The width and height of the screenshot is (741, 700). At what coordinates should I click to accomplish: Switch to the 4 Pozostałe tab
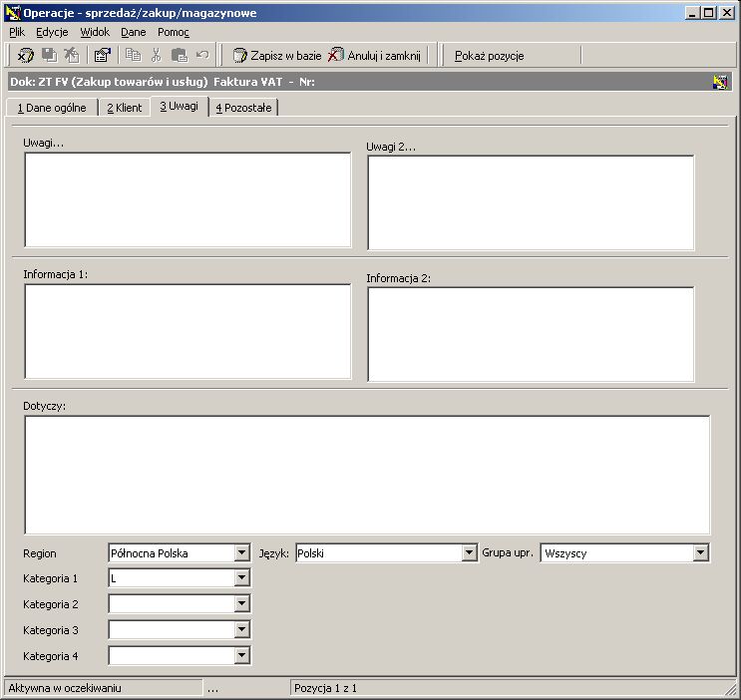[x=243, y=108]
